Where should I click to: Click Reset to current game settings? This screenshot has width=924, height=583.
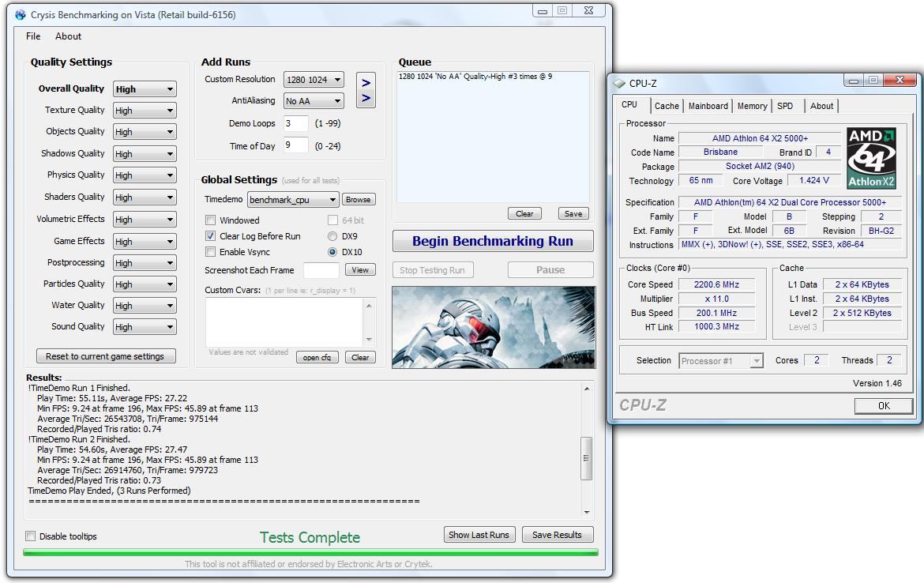point(106,356)
